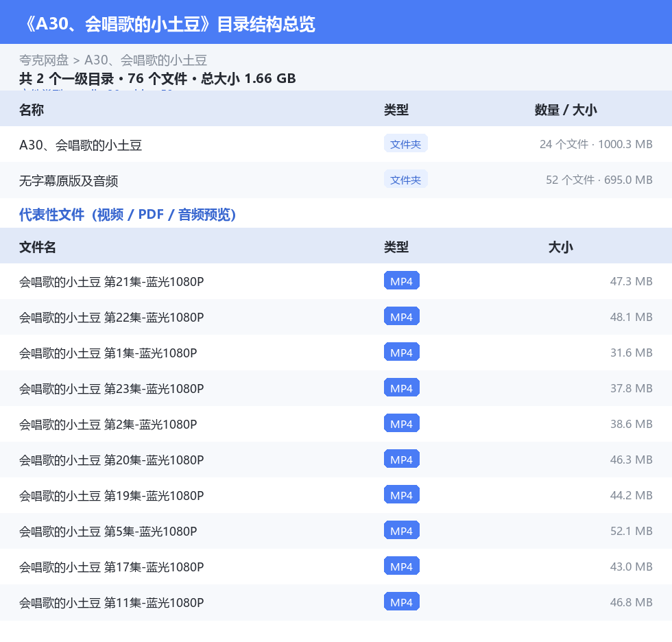
Task: Click the 文件名 column header
Action: (37, 247)
